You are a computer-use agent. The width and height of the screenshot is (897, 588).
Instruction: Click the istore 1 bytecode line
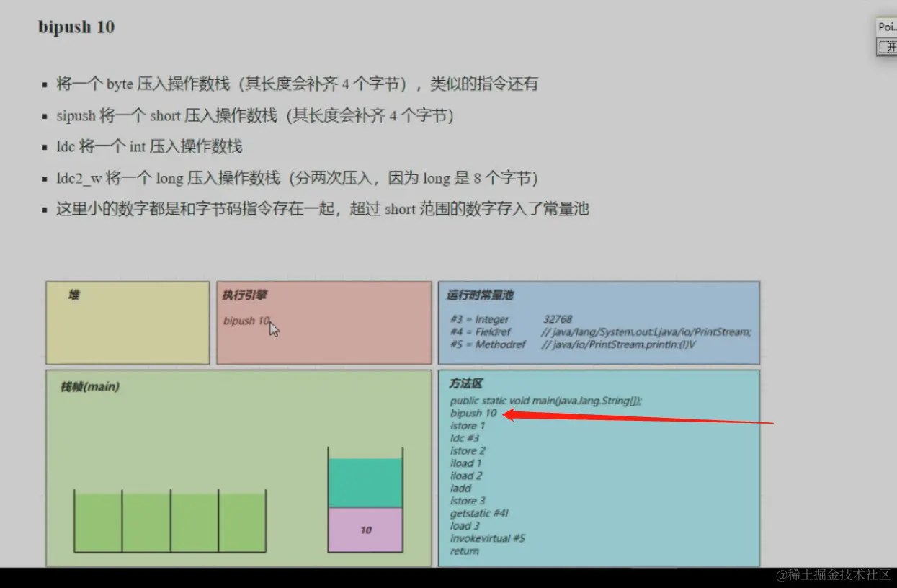tap(467, 425)
